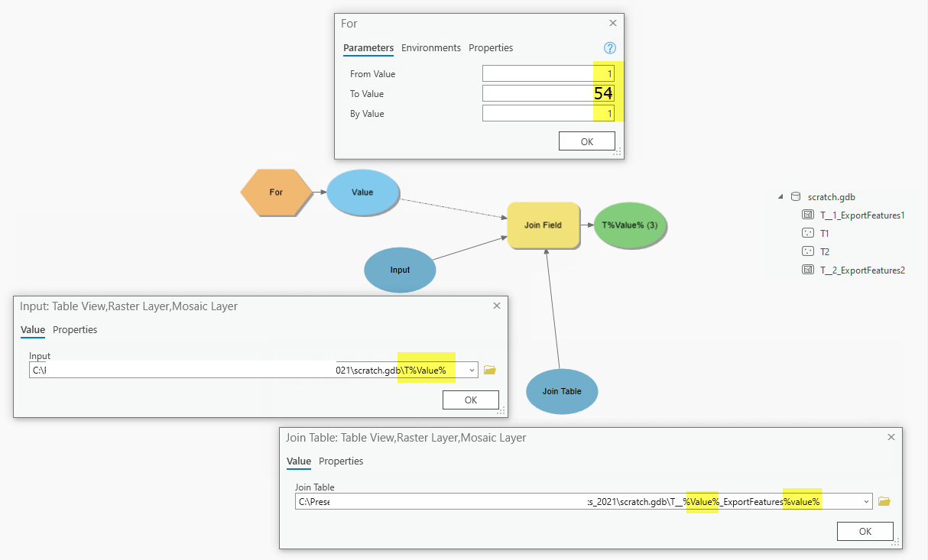Click the help icon in the For dialog
Viewport: 928px width, 560px height.
[x=609, y=47]
